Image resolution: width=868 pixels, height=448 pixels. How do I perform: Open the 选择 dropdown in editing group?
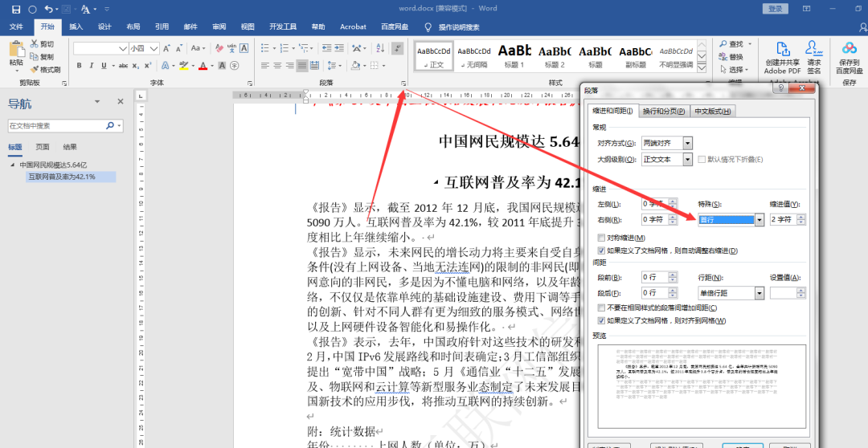point(734,70)
